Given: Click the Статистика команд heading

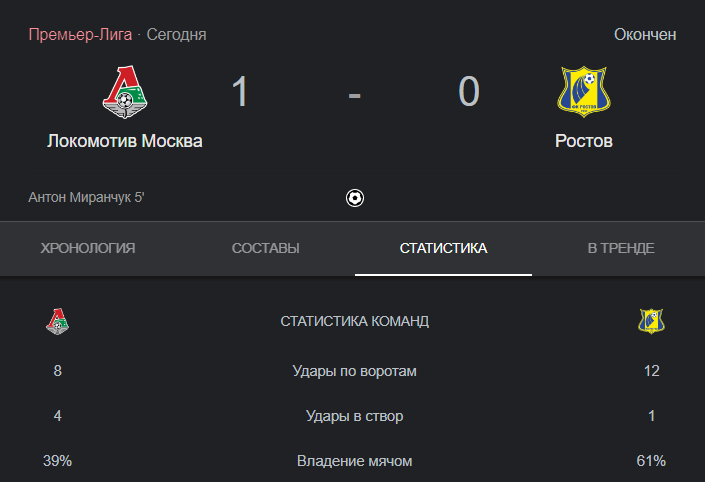Looking at the screenshot, I should (354, 321).
